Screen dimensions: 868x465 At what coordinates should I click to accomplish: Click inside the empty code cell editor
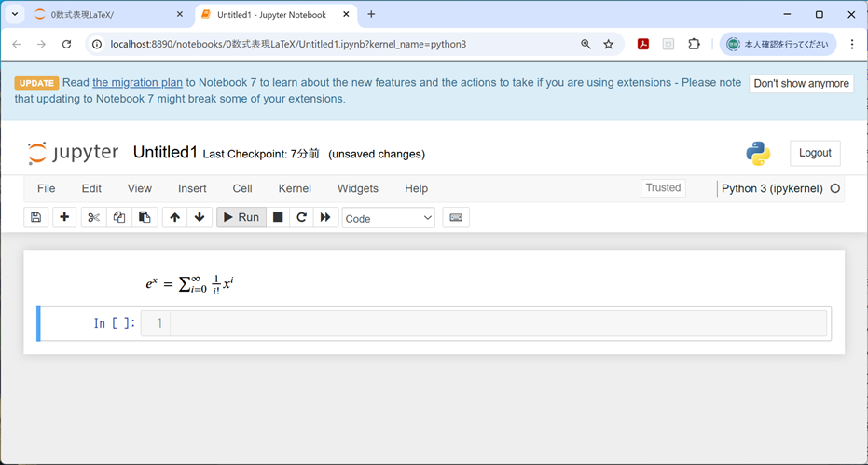[498, 323]
